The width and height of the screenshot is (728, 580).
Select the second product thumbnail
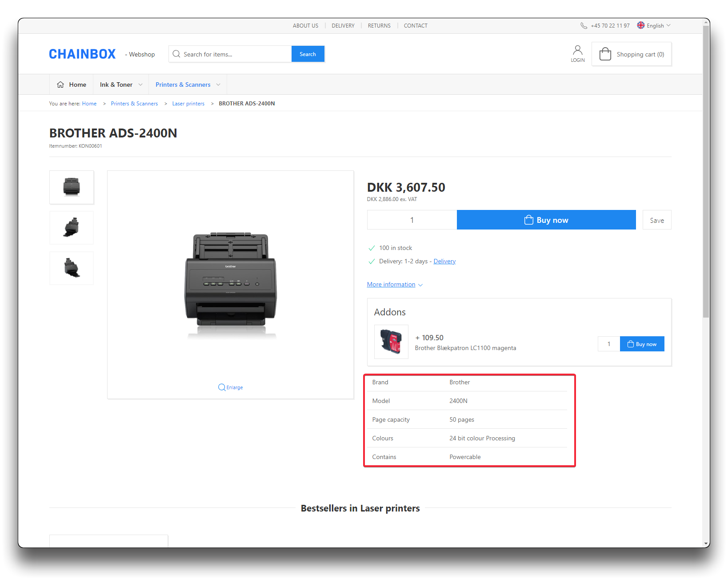72,228
